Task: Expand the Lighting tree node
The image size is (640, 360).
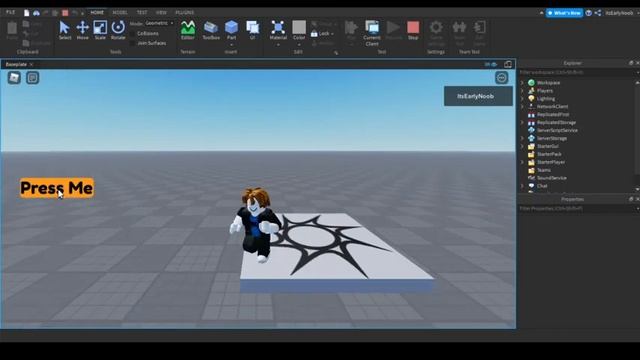Action: pos(522,98)
